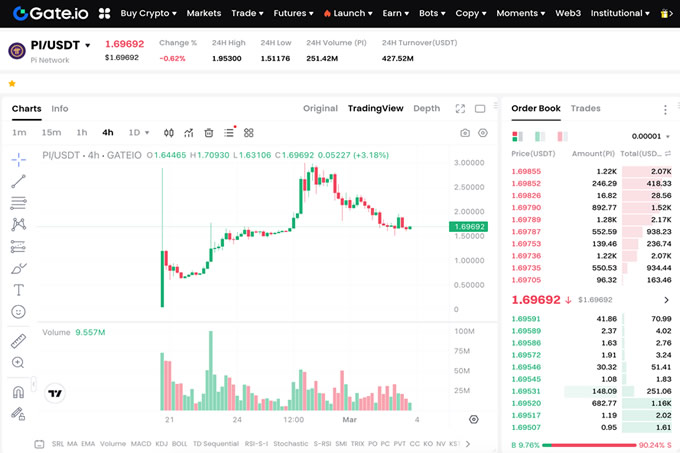Show buy orders only view
Image resolution: width=680 pixels, height=453 pixels.
[540, 137]
